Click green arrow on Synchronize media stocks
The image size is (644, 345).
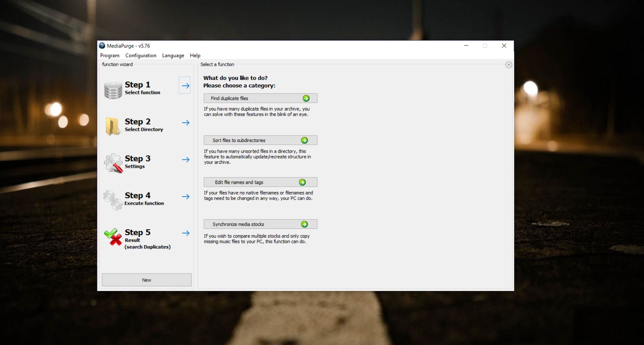click(304, 224)
